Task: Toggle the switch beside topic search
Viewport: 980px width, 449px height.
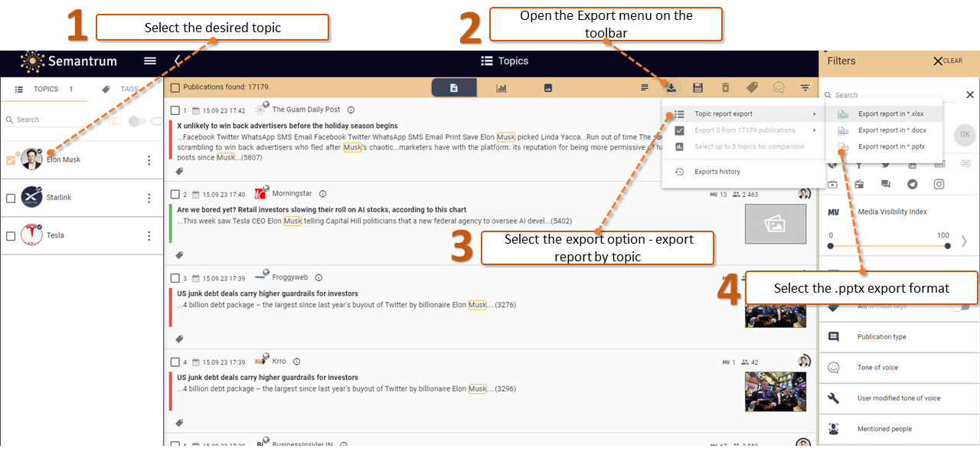Action: [x=137, y=121]
